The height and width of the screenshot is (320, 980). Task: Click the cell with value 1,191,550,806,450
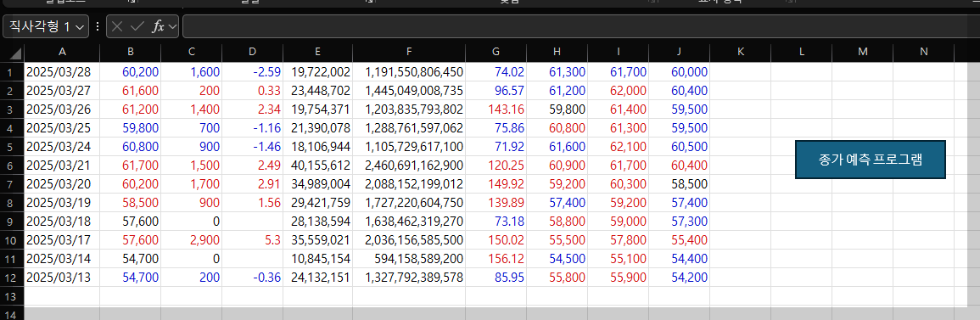(x=409, y=72)
